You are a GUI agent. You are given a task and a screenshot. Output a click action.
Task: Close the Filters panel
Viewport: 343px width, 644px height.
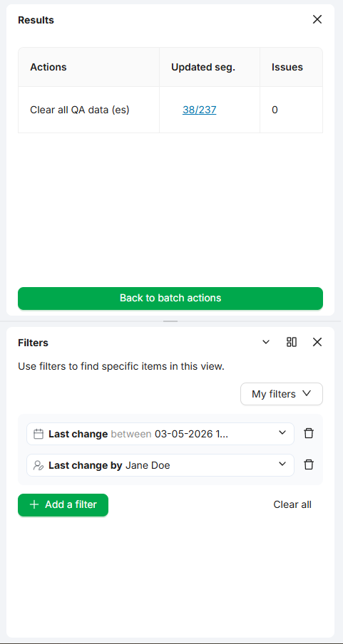click(317, 342)
